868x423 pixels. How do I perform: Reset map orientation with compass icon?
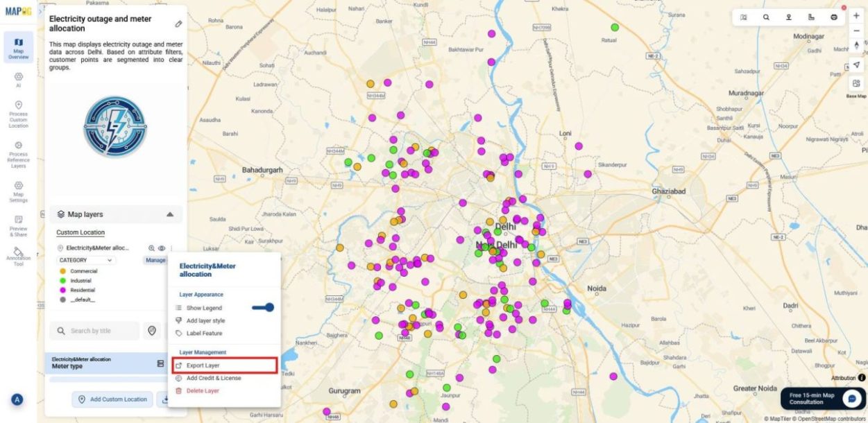click(856, 45)
